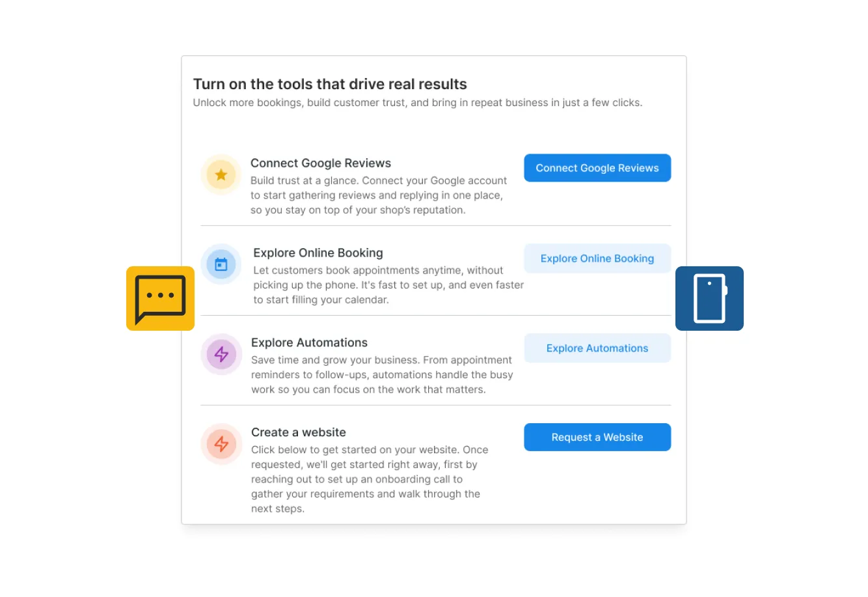This screenshot has width=868, height=597.
Task: Click the blue calendar Online Booking icon
Action: point(221,264)
